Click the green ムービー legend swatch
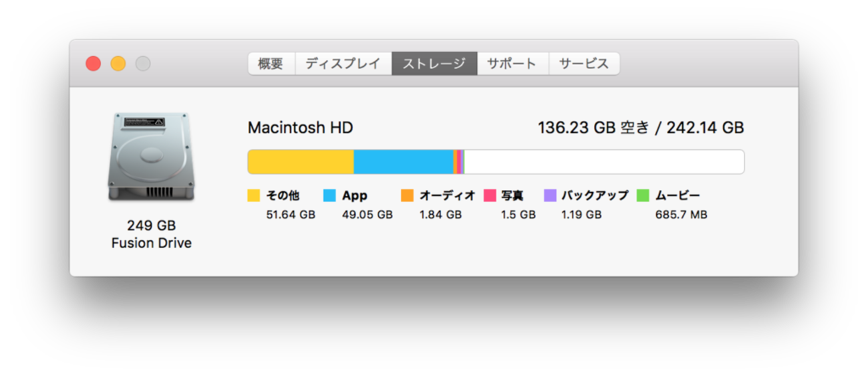 643,195
